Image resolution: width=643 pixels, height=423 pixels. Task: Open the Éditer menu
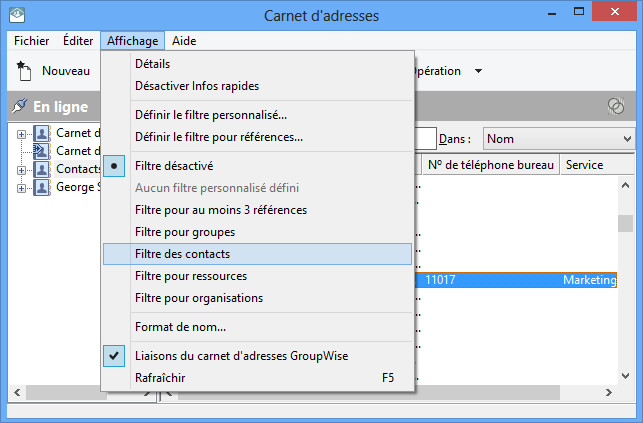point(78,41)
